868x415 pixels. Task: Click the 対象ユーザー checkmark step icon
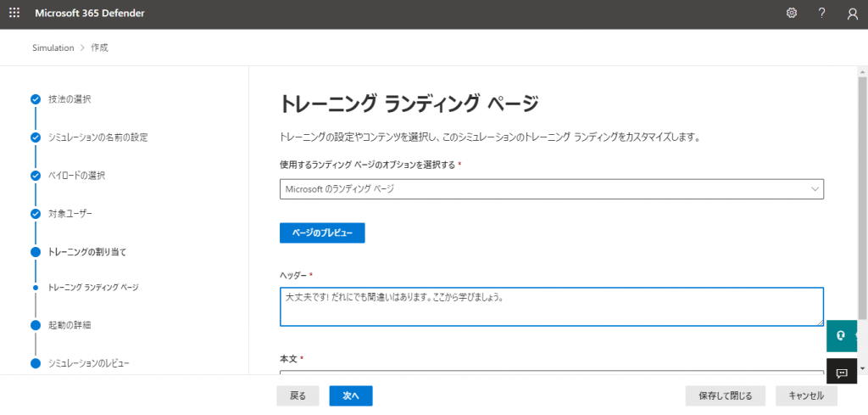(x=36, y=213)
